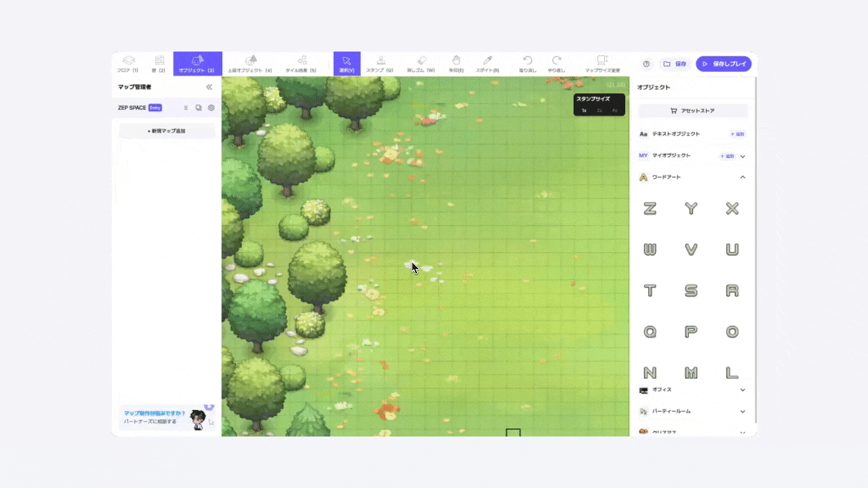Open the オブジェクト (3) object tab

click(x=197, y=64)
